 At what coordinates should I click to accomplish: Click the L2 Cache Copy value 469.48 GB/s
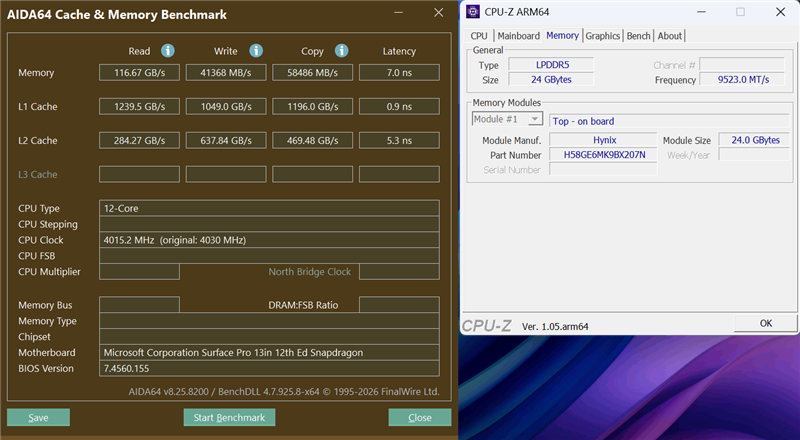pos(312,140)
